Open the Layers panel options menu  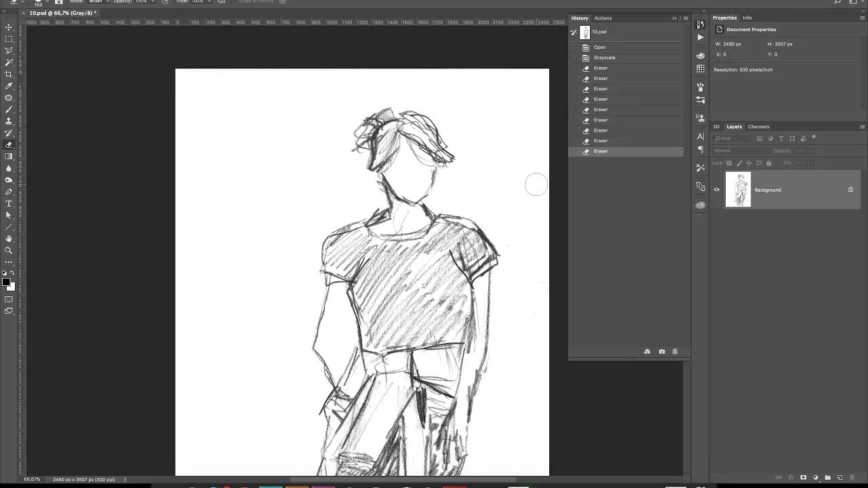(x=863, y=127)
